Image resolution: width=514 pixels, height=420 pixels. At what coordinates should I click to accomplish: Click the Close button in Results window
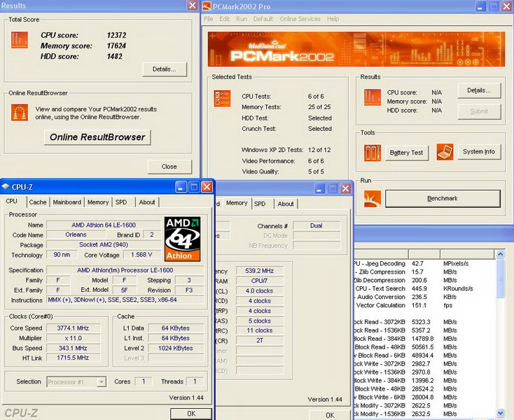point(169,167)
